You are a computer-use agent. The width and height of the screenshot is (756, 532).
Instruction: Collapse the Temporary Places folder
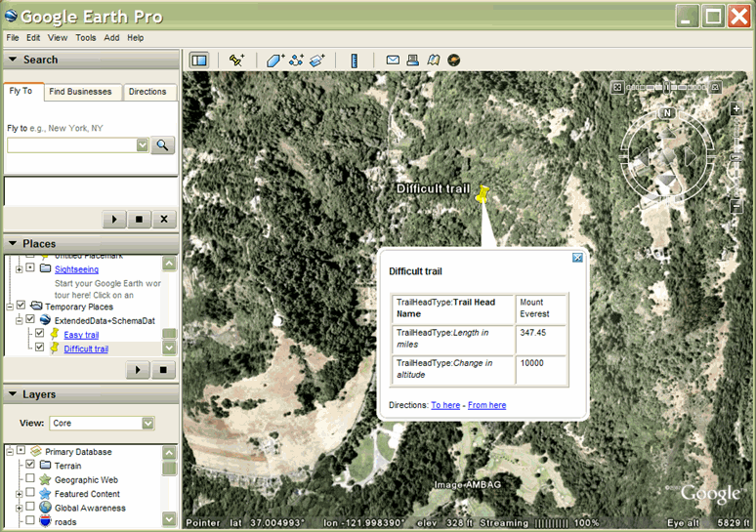tap(8, 306)
